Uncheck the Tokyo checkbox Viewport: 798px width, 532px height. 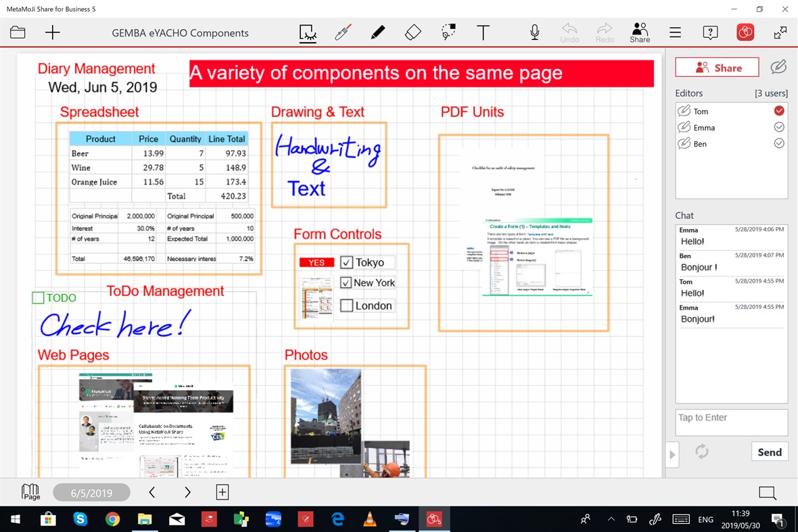click(346, 262)
